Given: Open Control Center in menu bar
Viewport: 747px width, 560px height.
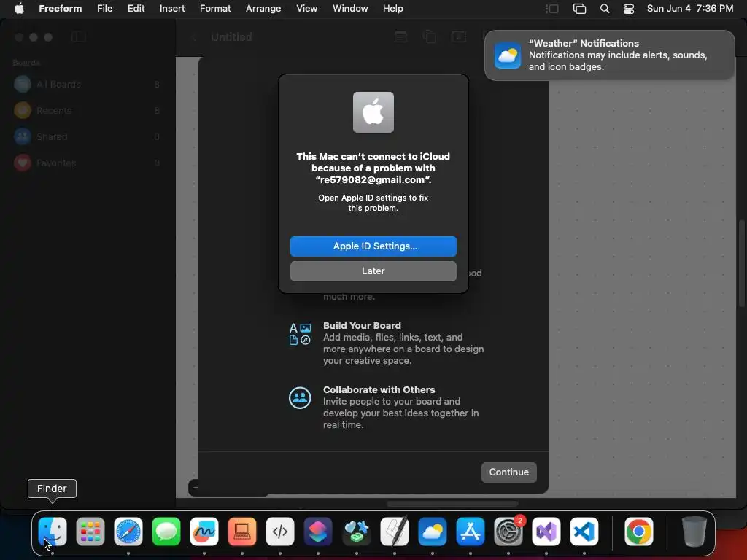Looking at the screenshot, I should (629, 9).
